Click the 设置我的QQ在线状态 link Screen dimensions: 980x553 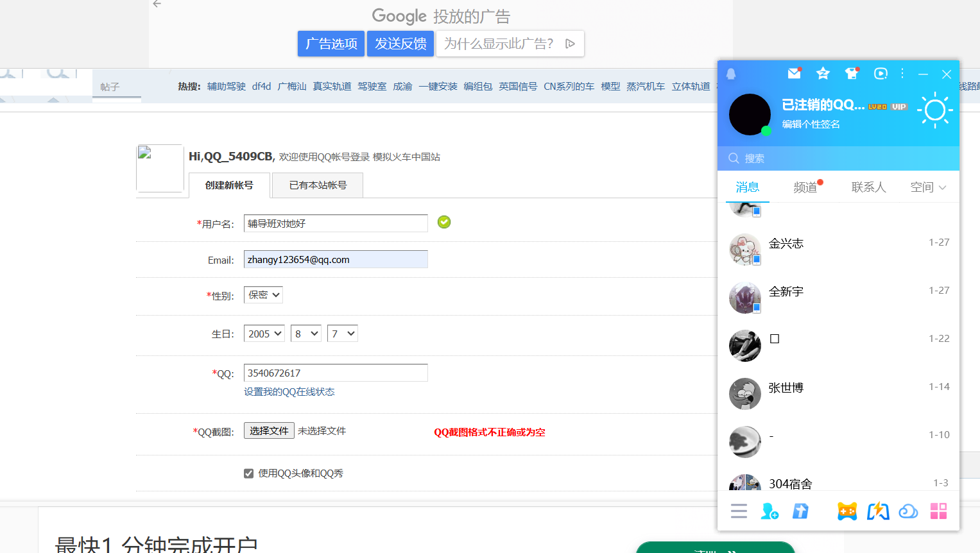(x=289, y=392)
